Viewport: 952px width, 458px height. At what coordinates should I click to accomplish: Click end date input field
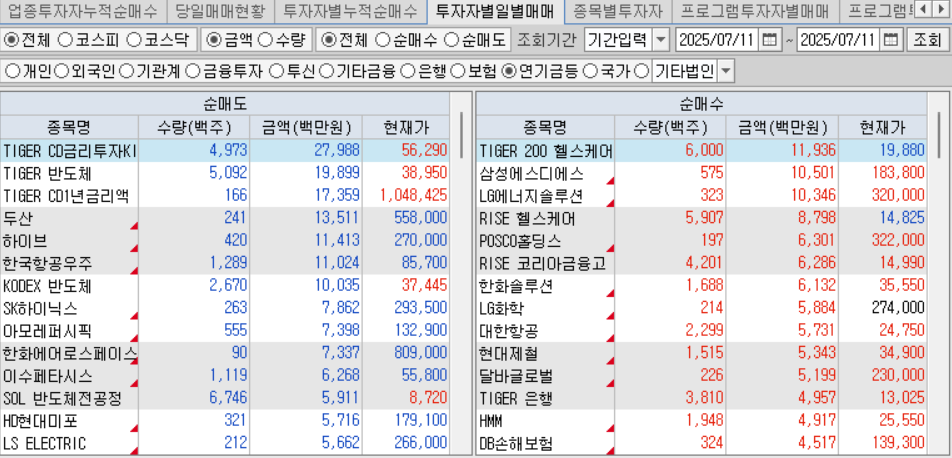click(x=840, y=41)
